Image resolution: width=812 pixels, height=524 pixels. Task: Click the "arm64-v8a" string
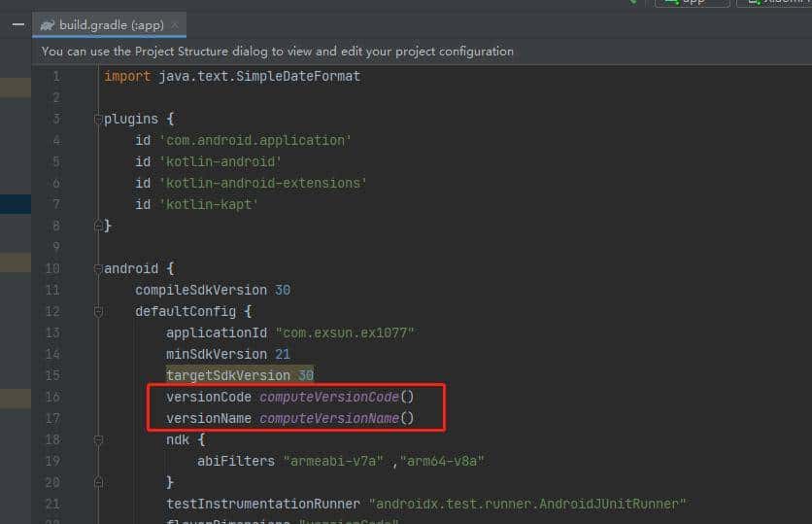(x=442, y=461)
